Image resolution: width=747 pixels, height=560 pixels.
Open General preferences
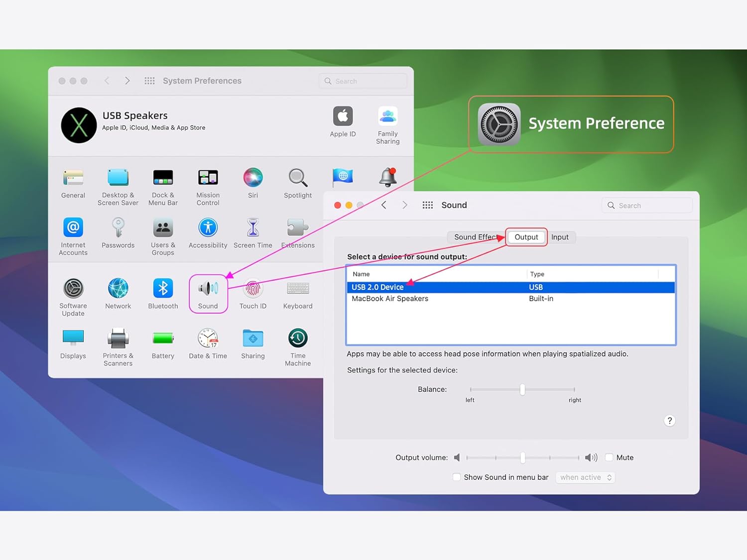click(73, 183)
